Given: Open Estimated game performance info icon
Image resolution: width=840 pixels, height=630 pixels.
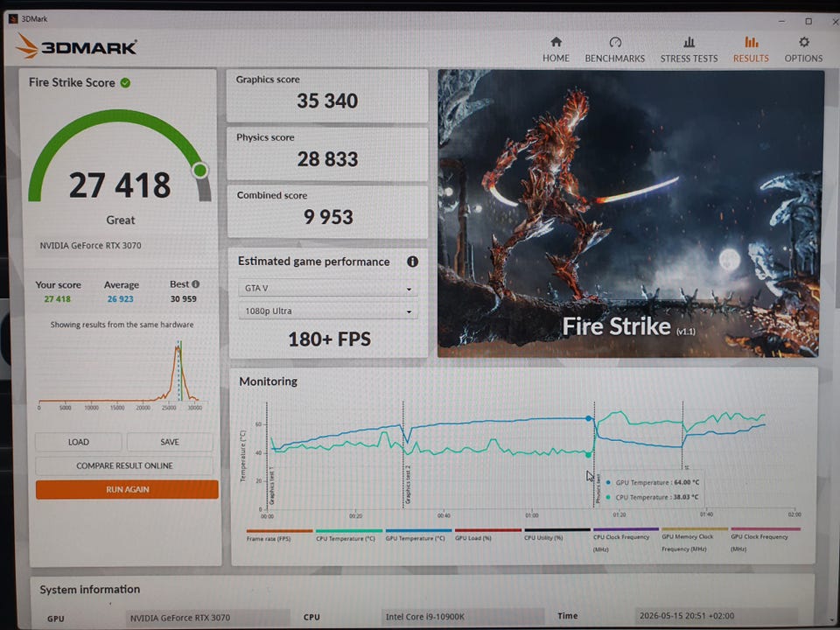Looking at the screenshot, I should click(x=412, y=262).
